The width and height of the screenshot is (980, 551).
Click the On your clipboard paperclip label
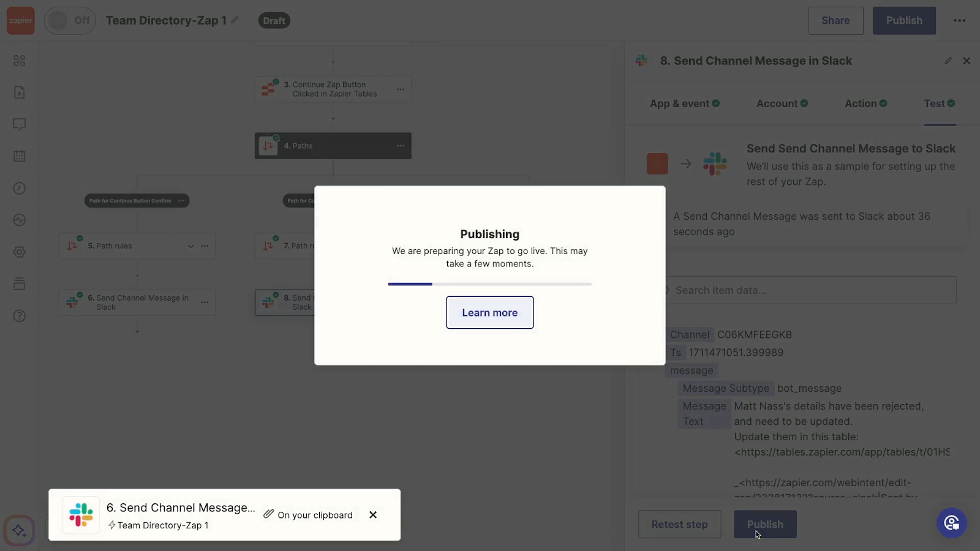coord(308,515)
